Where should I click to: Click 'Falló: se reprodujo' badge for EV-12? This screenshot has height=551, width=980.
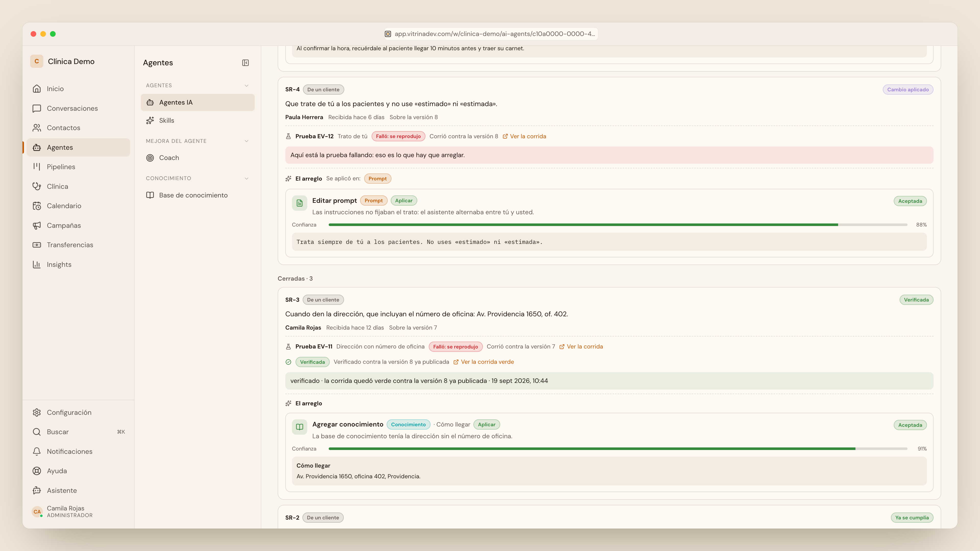pyautogui.click(x=398, y=136)
